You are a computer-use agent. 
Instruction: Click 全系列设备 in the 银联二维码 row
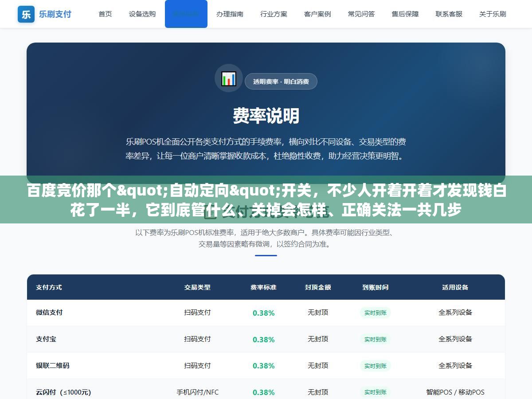[x=455, y=365]
